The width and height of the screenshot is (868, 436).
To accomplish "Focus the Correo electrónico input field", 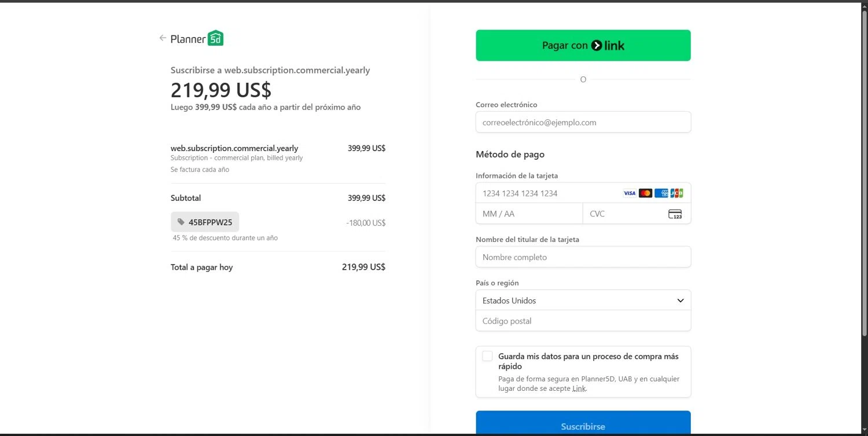I will [x=583, y=122].
